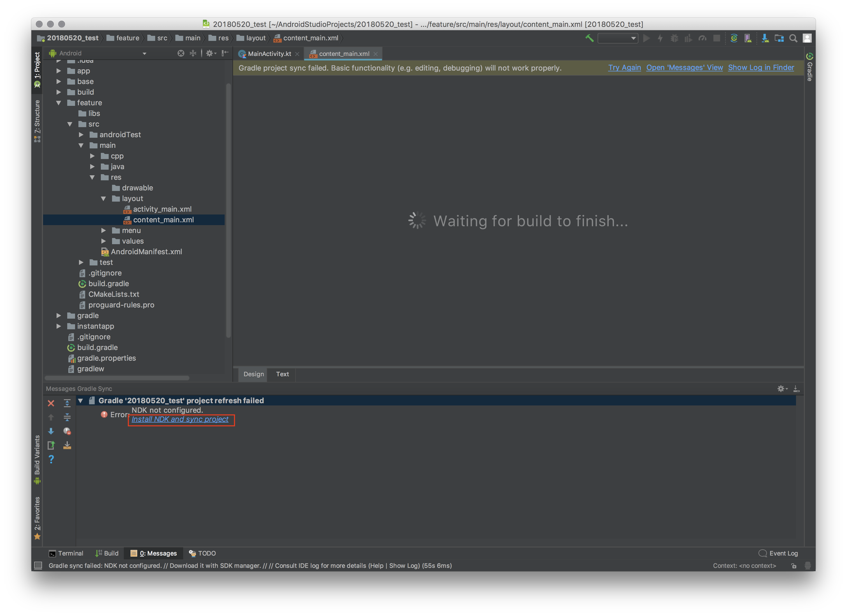The image size is (847, 616).
Task: Toggle the Favorites side tool window
Action: 37,518
